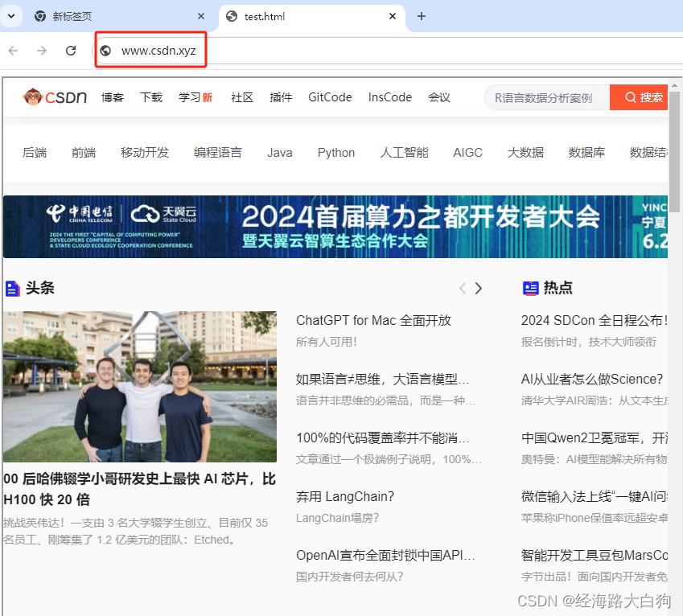This screenshot has height=616, width=683.
Task: Select the 人工智能 category
Action: tap(404, 152)
